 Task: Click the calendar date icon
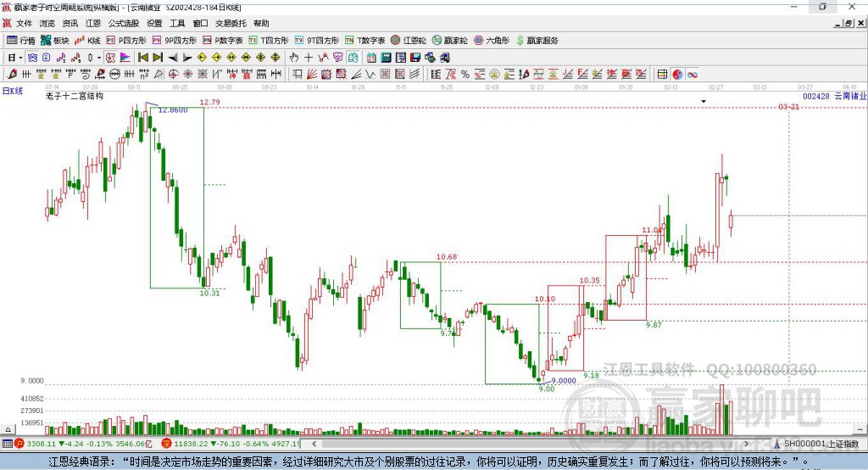[x=371, y=58]
